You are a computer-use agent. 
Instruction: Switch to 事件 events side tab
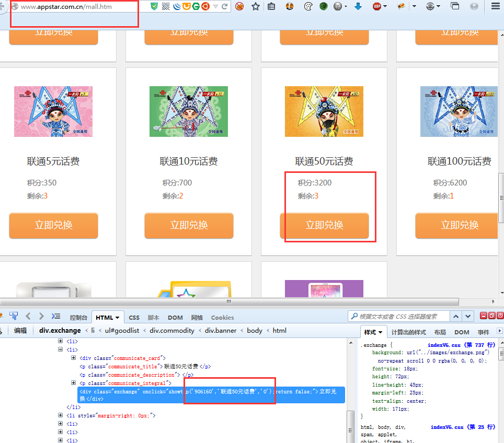click(x=484, y=332)
